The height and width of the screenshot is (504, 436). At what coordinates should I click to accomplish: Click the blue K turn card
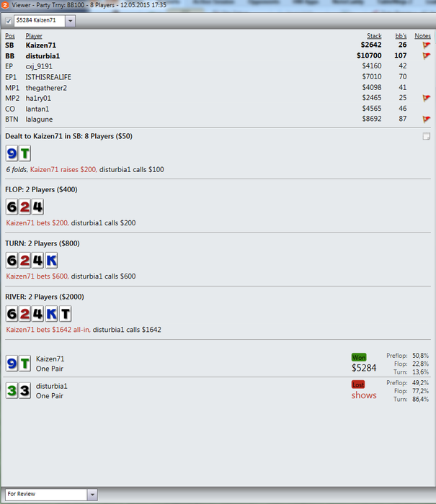pos(51,261)
